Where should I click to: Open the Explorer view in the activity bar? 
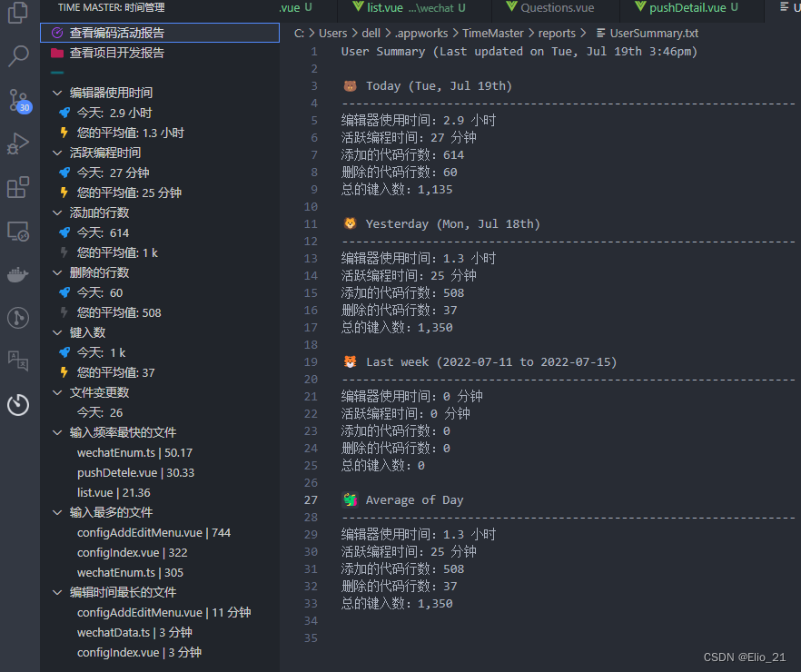18,13
